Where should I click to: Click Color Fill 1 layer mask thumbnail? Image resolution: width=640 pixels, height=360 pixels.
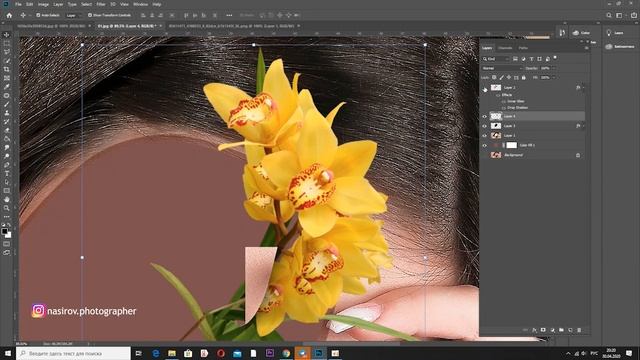click(511, 145)
